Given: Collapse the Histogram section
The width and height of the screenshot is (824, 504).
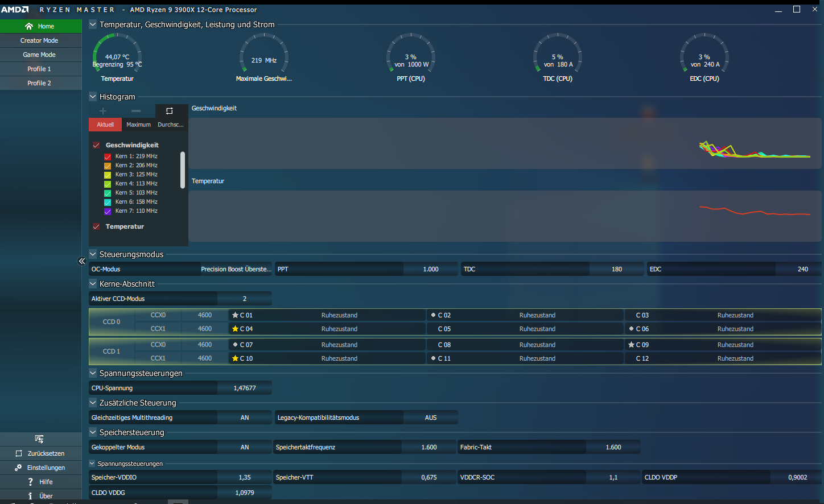Looking at the screenshot, I should point(93,97).
